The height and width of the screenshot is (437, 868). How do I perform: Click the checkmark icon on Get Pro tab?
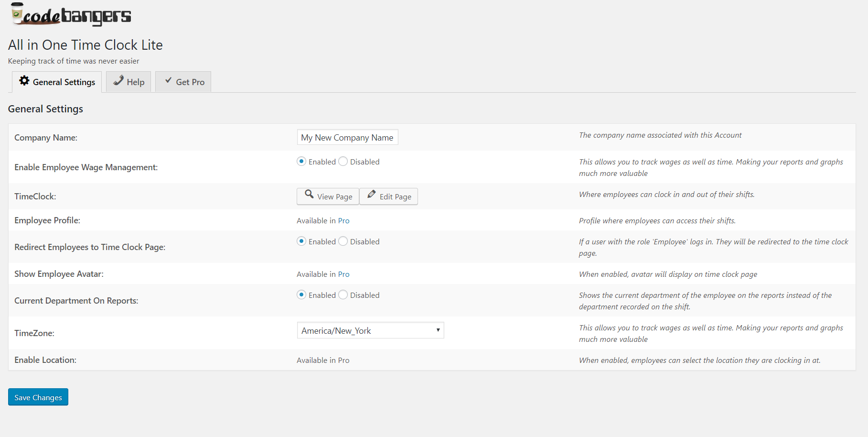(168, 81)
